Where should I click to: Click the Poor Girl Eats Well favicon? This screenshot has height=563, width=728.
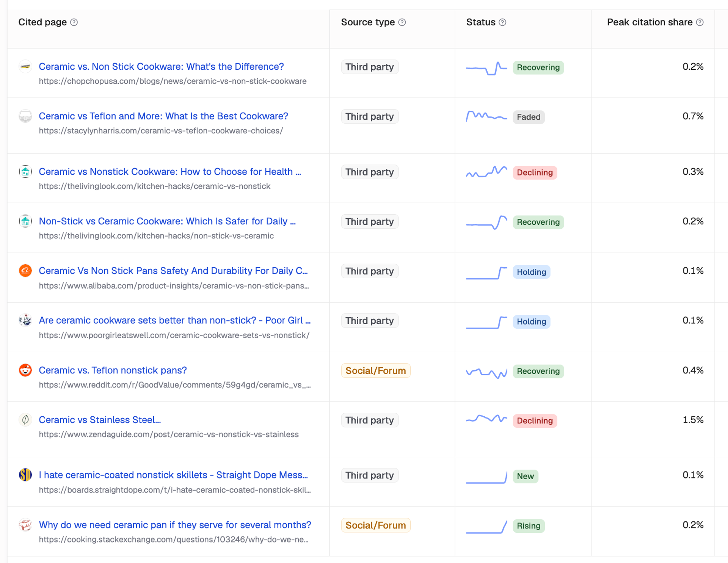click(25, 320)
